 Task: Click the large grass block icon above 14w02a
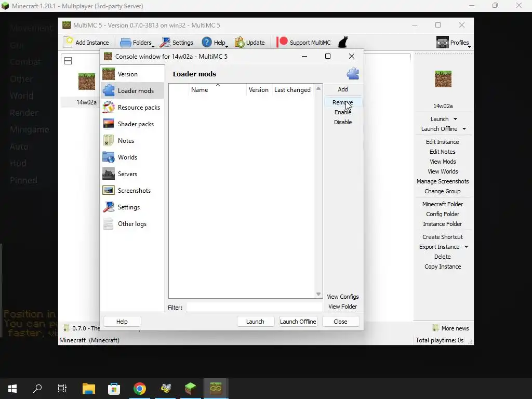coord(443,79)
